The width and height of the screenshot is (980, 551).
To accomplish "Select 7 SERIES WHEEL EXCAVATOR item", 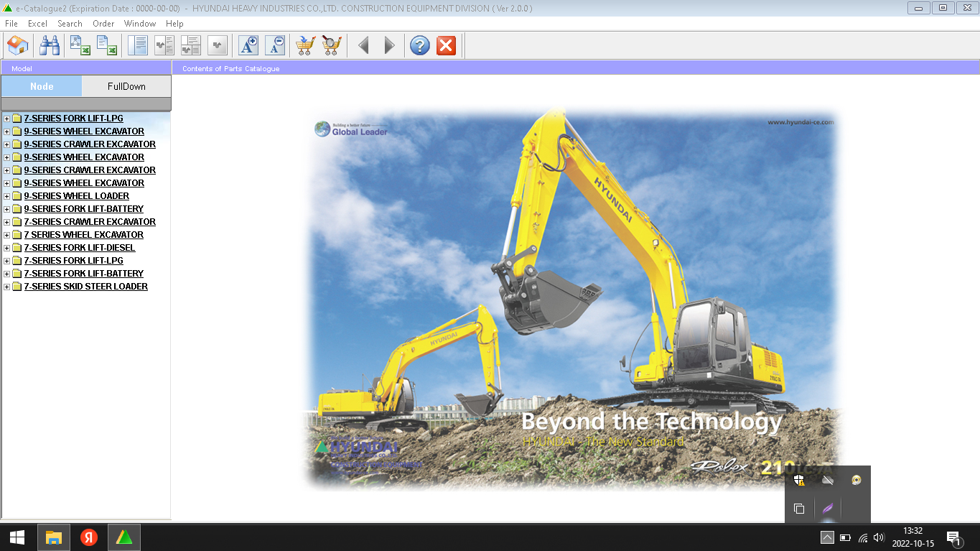I will [x=83, y=235].
